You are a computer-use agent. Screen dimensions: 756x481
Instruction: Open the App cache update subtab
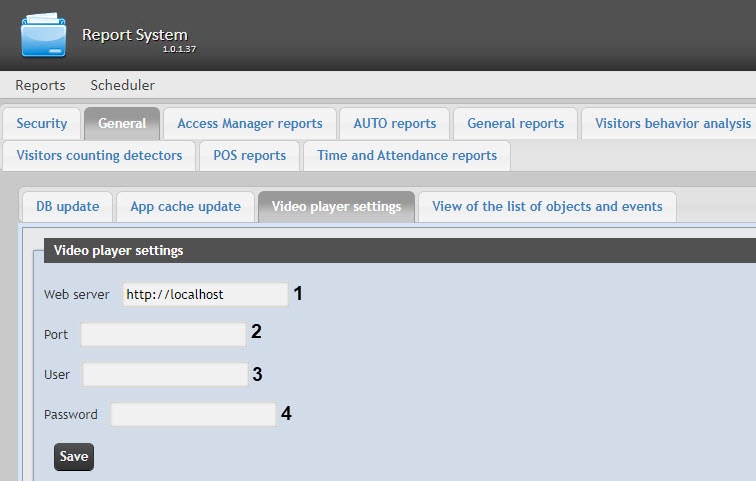185,207
